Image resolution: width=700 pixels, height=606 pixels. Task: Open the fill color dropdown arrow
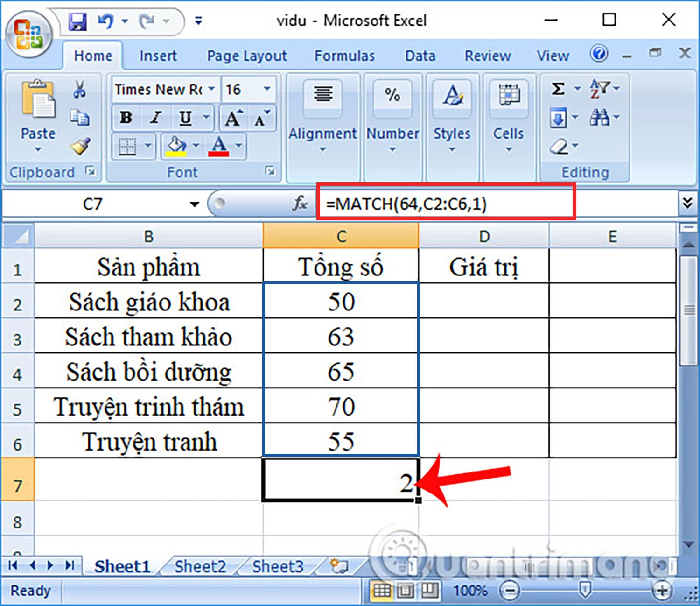coord(196,146)
